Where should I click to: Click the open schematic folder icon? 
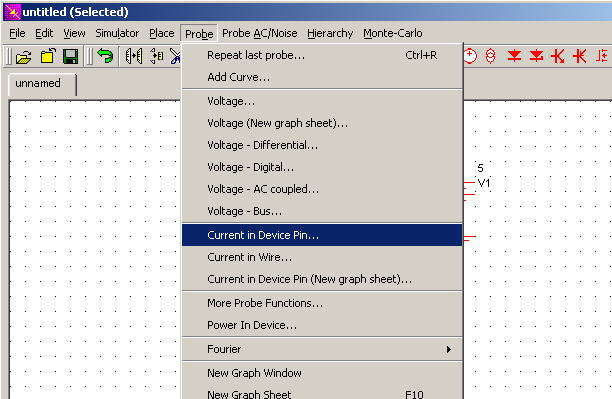pyautogui.click(x=24, y=57)
